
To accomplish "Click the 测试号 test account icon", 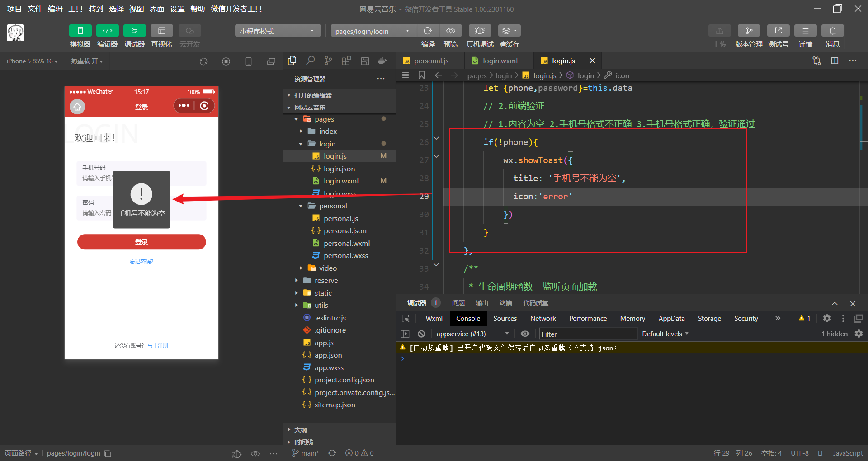I will pyautogui.click(x=778, y=31).
